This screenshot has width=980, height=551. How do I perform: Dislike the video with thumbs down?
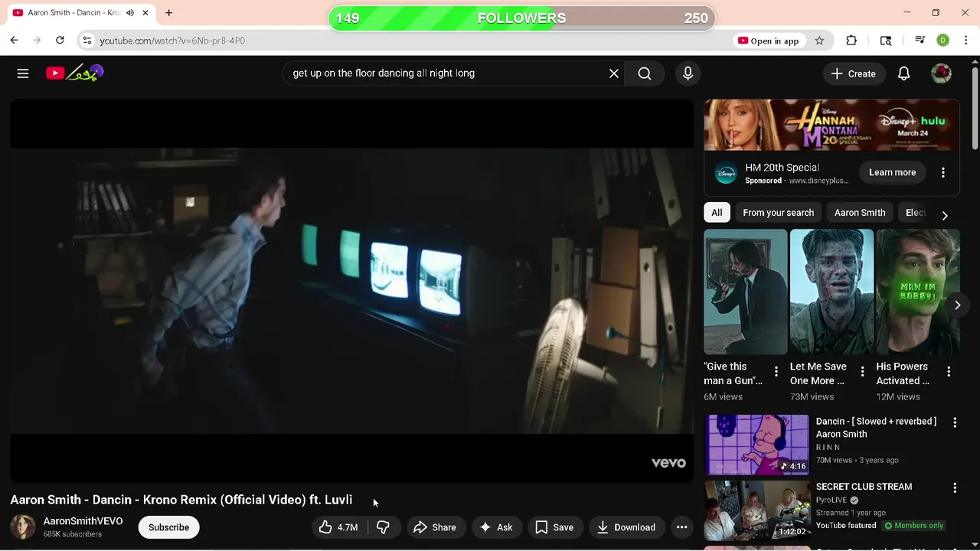click(x=384, y=527)
